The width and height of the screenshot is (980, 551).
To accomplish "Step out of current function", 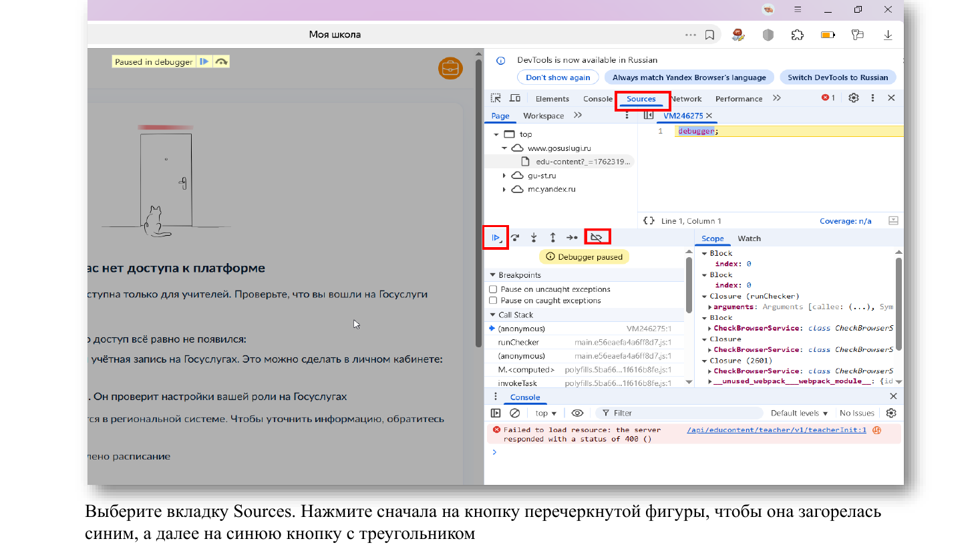I will coord(552,238).
